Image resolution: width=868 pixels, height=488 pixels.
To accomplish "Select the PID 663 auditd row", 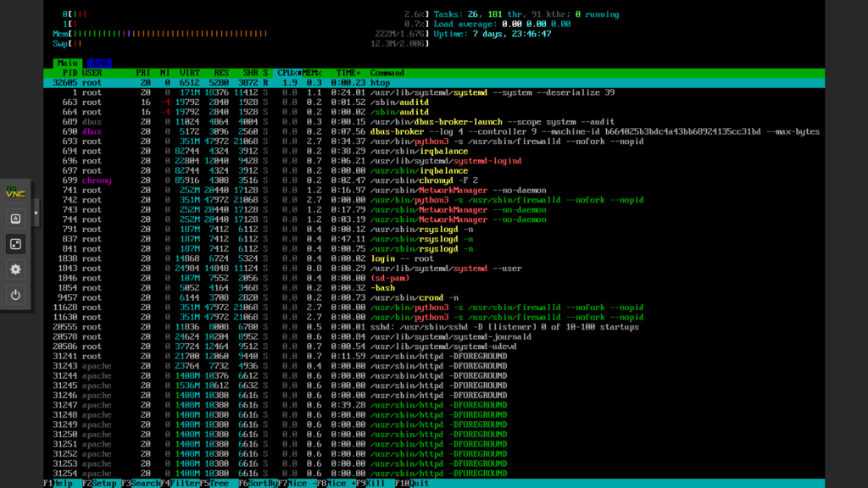I will coord(434,103).
